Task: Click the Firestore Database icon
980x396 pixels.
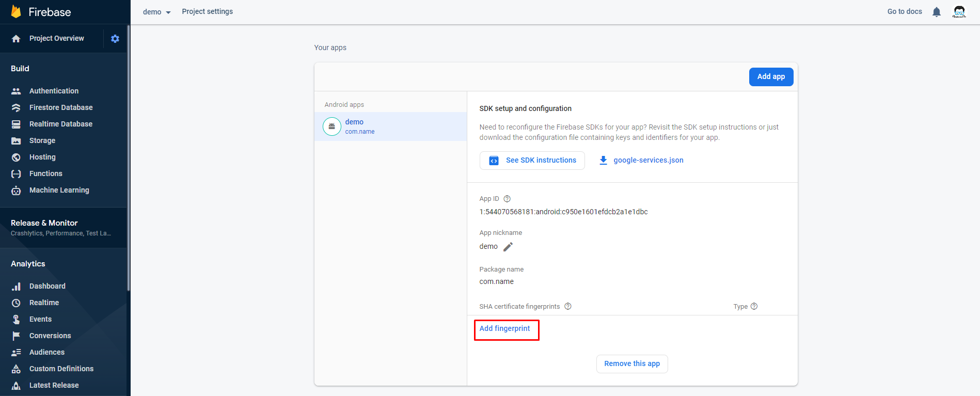Action: click(x=16, y=107)
